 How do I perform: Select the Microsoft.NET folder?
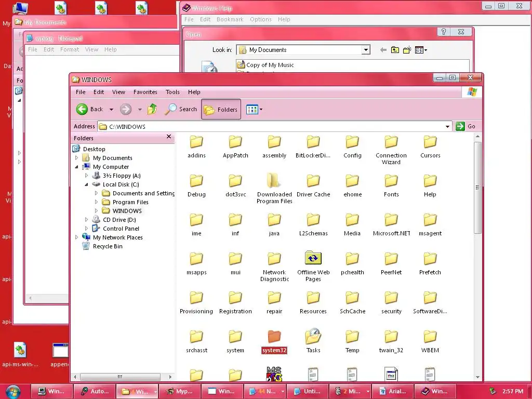click(391, 225)
